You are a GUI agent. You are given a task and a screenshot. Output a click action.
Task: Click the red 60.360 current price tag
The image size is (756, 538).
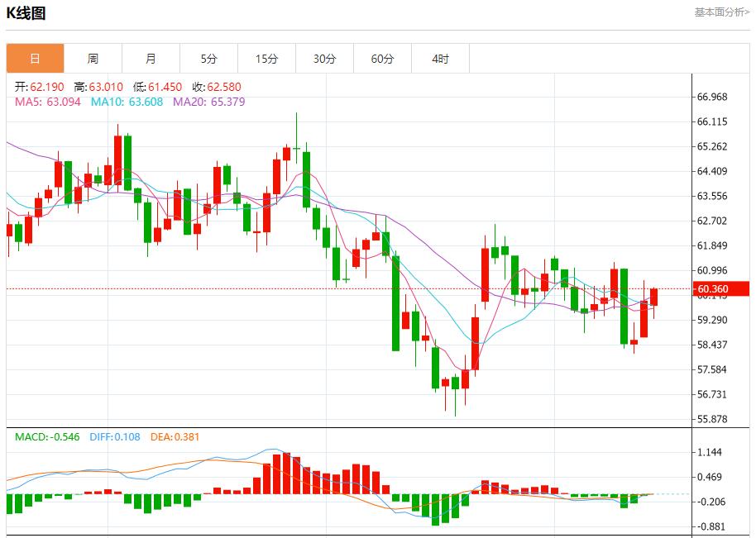721,288
